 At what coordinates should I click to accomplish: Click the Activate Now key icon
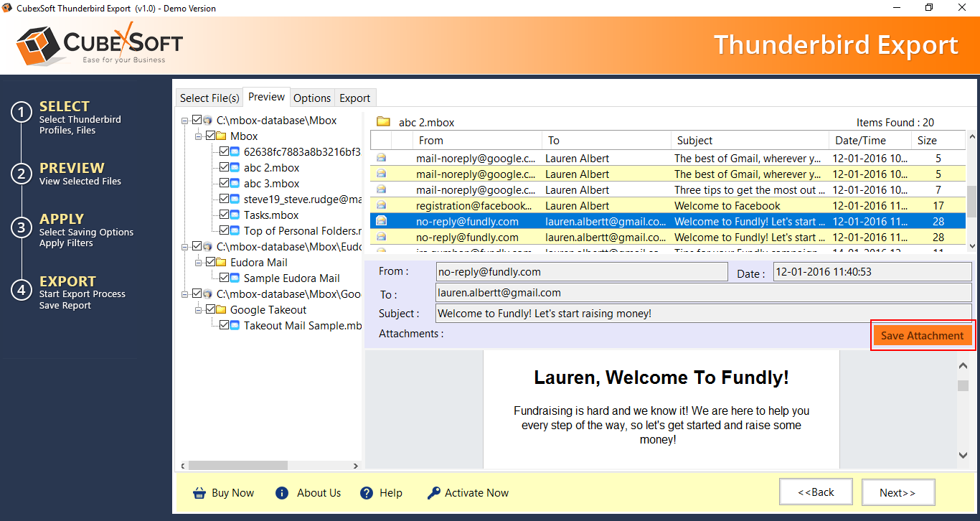tap(433, 493)
